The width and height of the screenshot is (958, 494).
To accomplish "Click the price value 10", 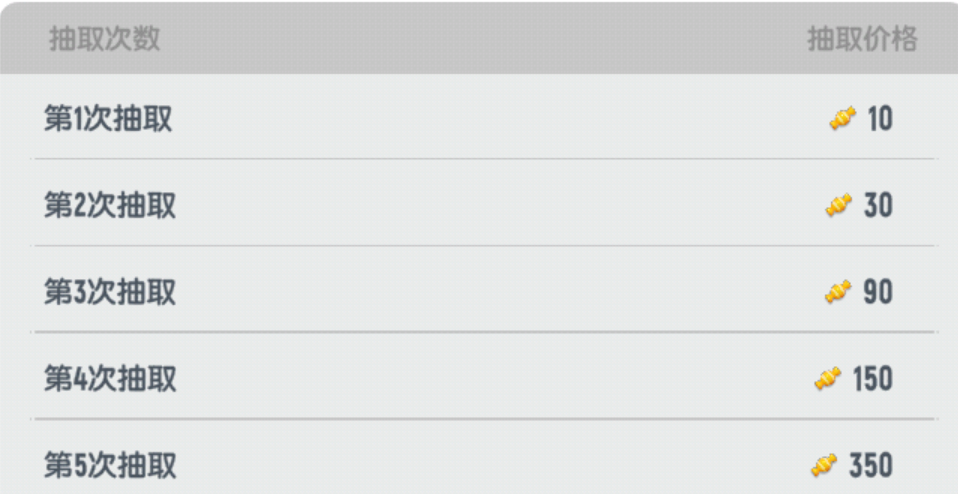I will (880, 119).
